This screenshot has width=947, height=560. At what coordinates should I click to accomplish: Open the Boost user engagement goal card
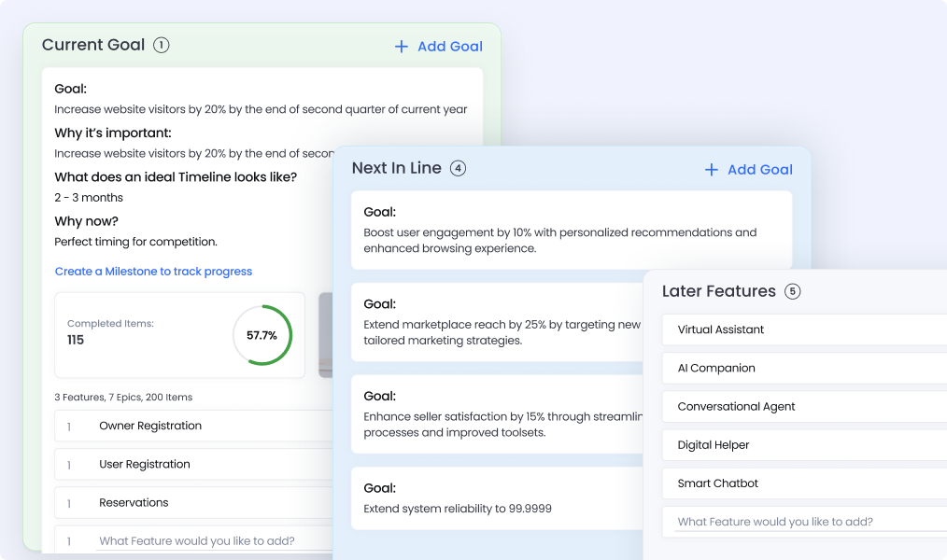coord(571,231)
